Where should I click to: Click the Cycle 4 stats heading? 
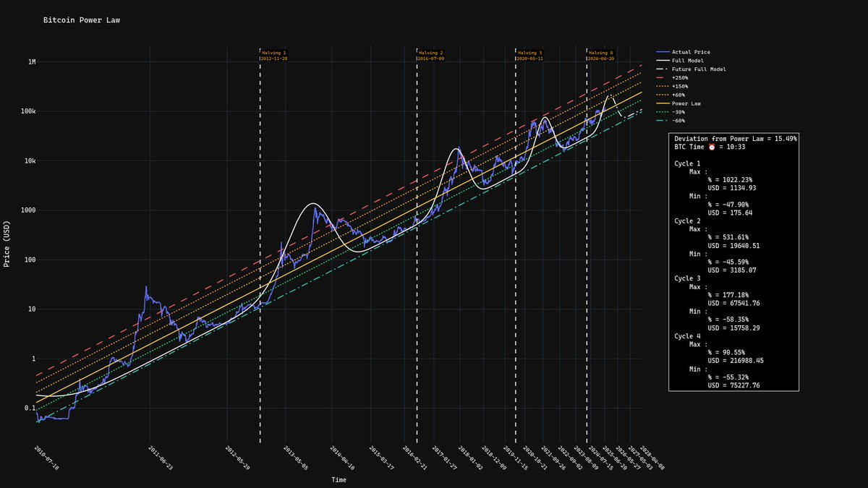click(x=687, y=335)
